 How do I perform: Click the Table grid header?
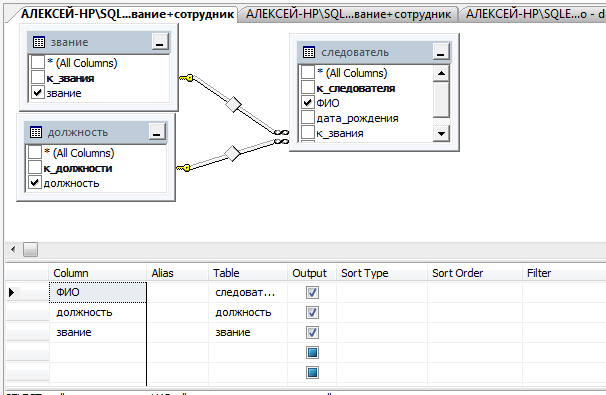pos(248,273)
